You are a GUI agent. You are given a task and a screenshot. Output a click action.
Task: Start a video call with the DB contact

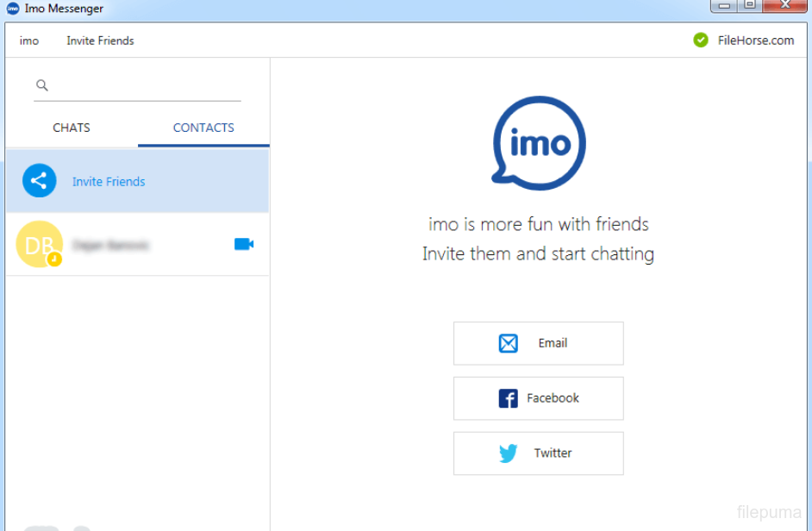[x=244, y=245]
